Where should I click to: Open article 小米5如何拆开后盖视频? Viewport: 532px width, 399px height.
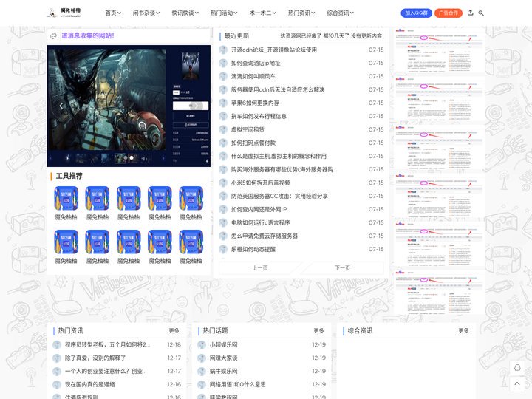(x=261, y=183)
